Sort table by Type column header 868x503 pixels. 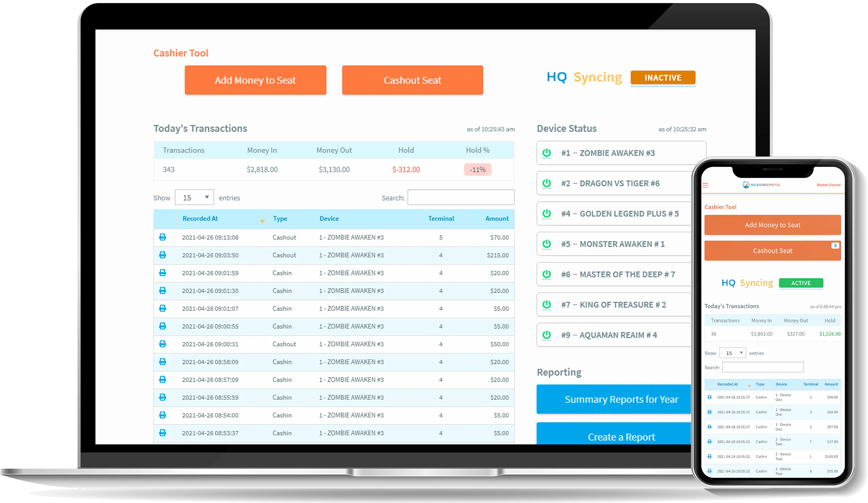click(x=280, y=219)
